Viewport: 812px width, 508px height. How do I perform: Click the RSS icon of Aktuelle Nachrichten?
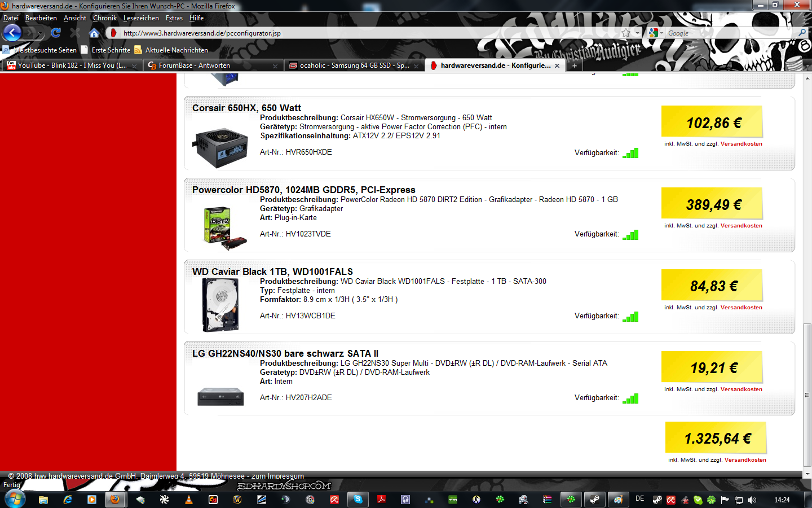pos(138,50)
